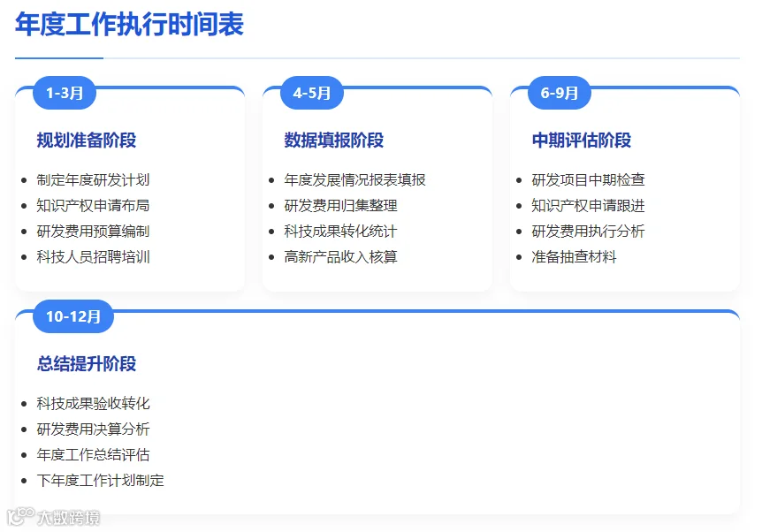Click the item 研发费用执行分析
The width and height of the screenshot is (762, 532).
coord(588,232)
